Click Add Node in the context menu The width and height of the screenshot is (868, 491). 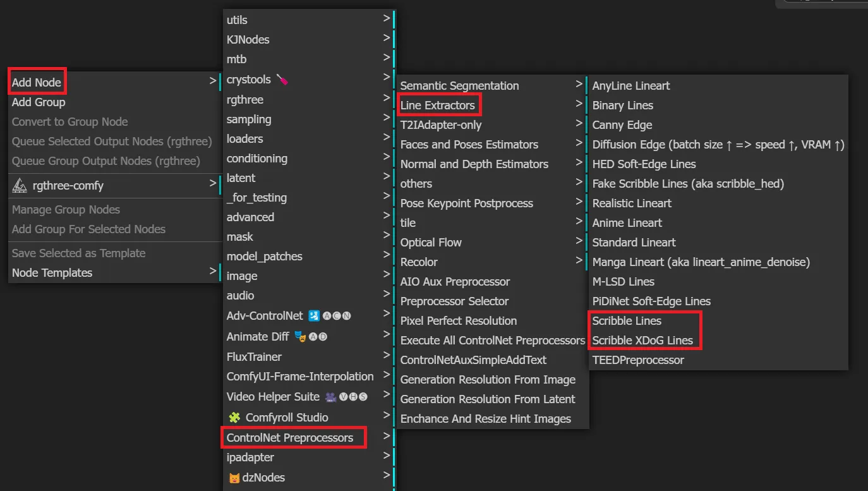pos(37,81)
